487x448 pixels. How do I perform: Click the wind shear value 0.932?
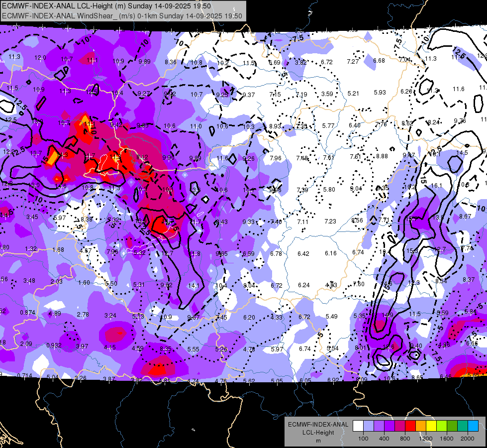click(54, 345)
